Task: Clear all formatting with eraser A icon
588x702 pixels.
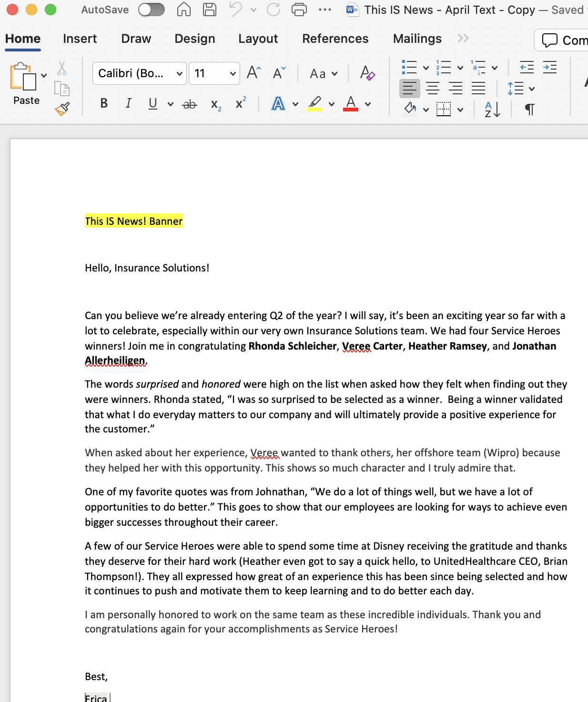Action: pos(367,73)
